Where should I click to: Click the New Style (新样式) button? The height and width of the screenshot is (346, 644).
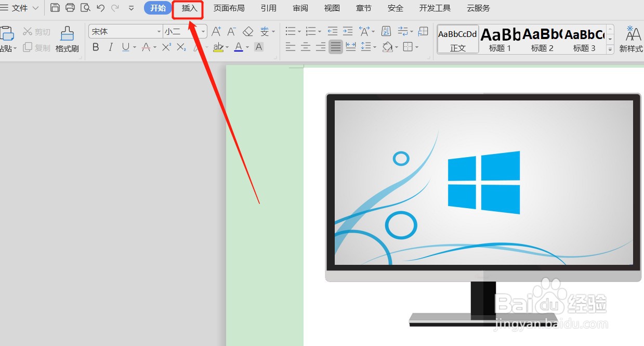point(632,40)
